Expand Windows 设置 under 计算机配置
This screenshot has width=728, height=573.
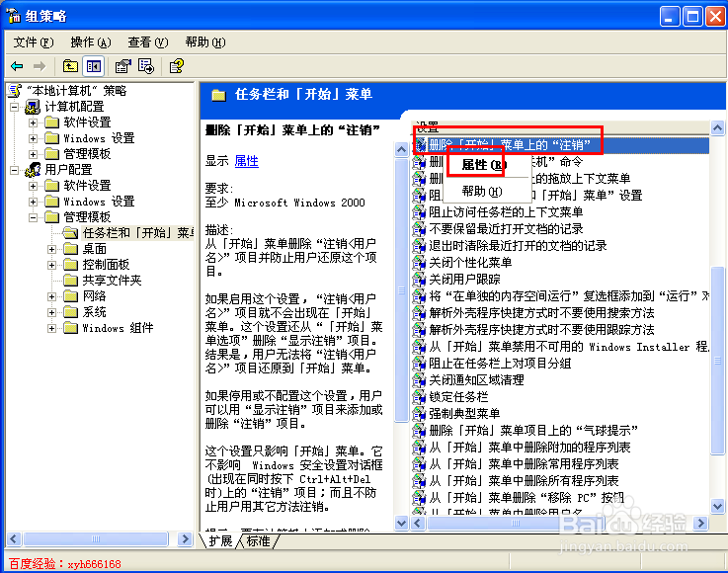click(33, 138)
